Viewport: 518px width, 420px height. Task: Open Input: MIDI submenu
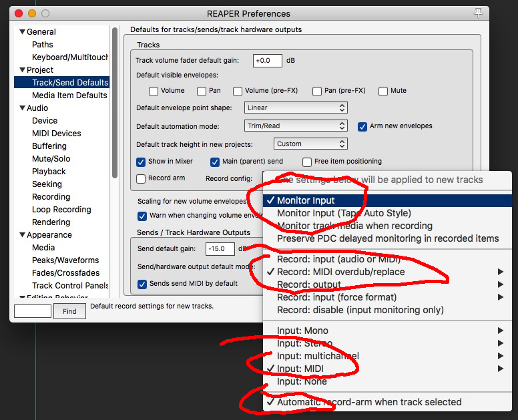point(387,369)
